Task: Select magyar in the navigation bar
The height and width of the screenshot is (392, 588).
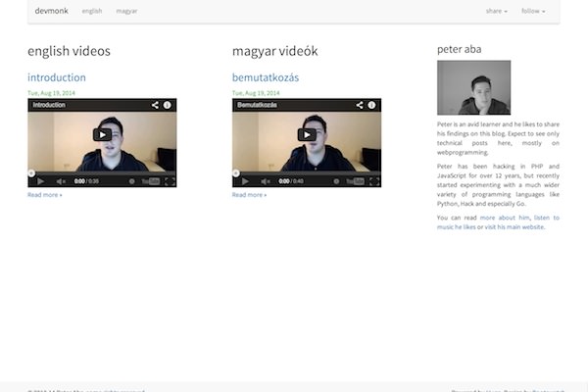Action: click(x=126, y=12)
